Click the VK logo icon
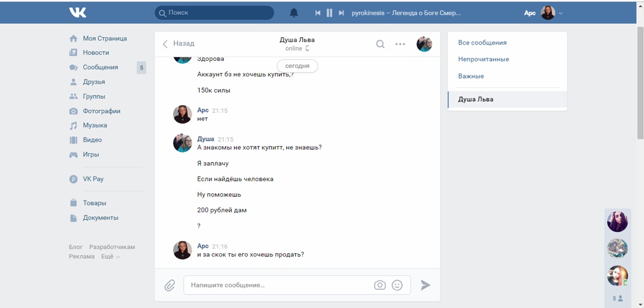The height and width of the screenshot is (308, 644). pyautogui.click(x=77, y=13)
